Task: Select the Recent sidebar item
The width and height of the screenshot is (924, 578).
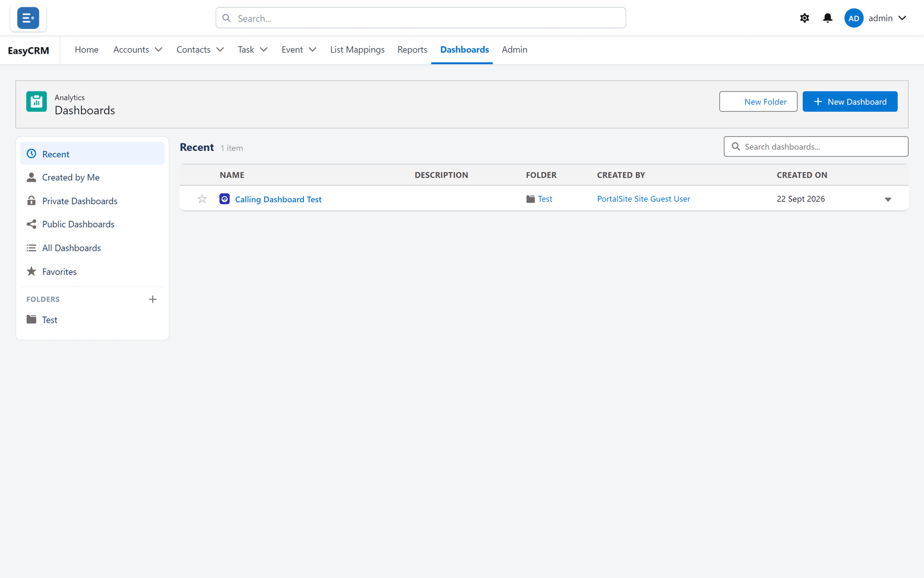Action: (x=92, y=154)
